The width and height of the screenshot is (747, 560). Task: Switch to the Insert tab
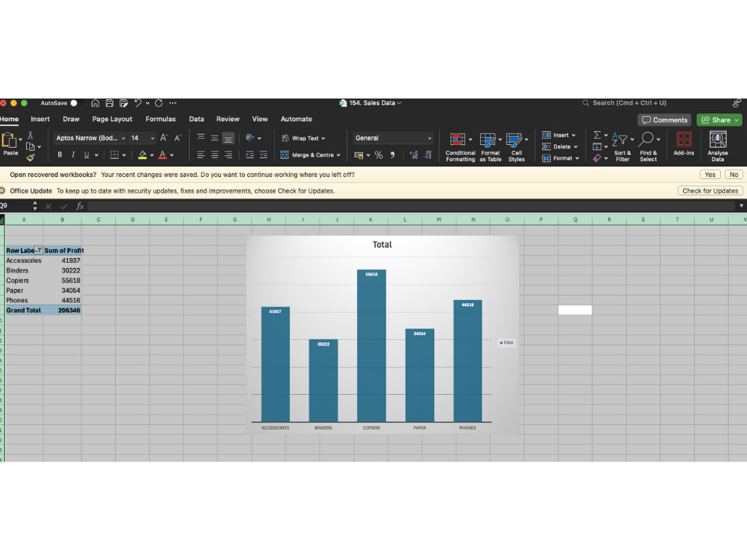[x=40, y=119]
